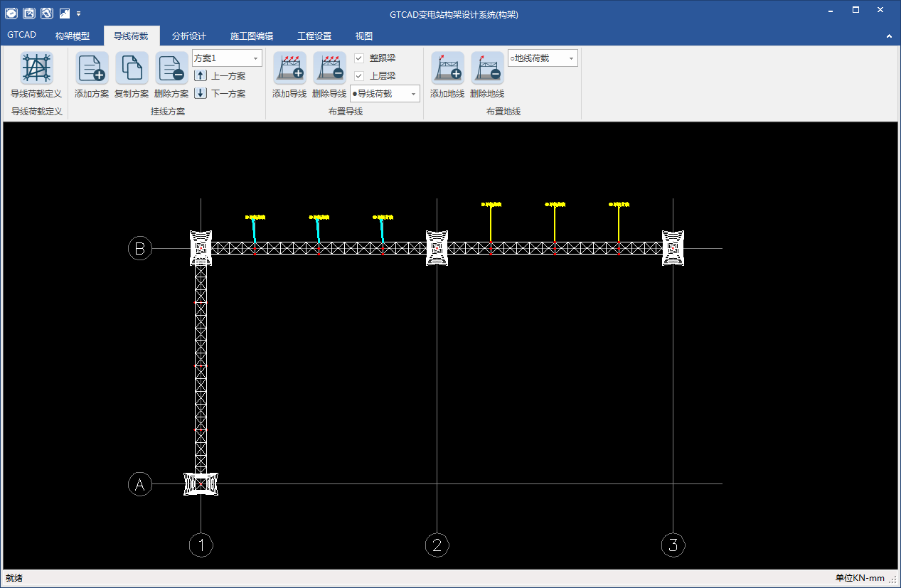
Task: Select the 删除导线 tool
Action: point(329,69)
